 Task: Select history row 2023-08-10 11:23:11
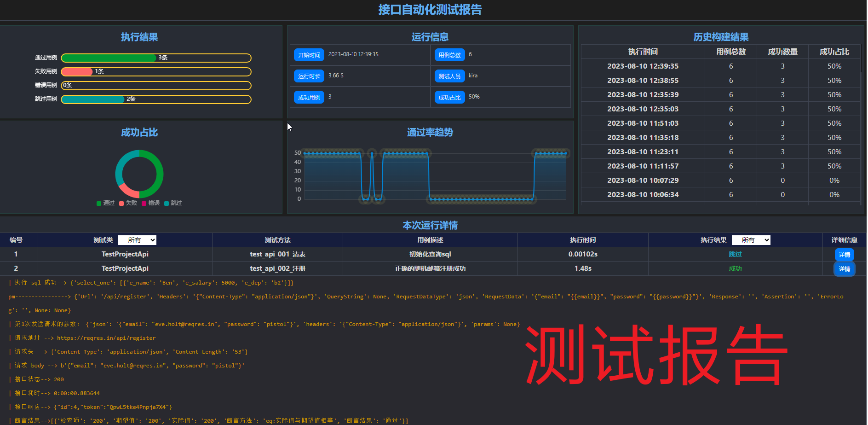coord(720,152)
